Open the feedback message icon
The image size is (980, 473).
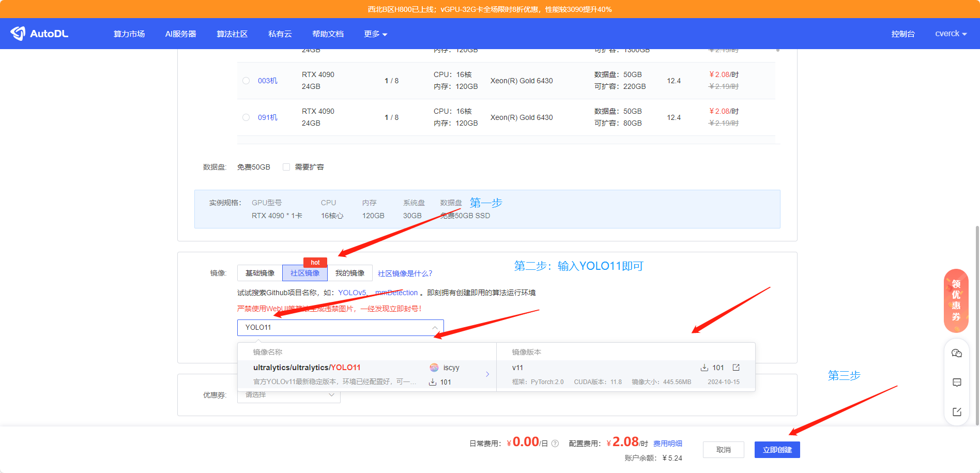pos(957,383)
